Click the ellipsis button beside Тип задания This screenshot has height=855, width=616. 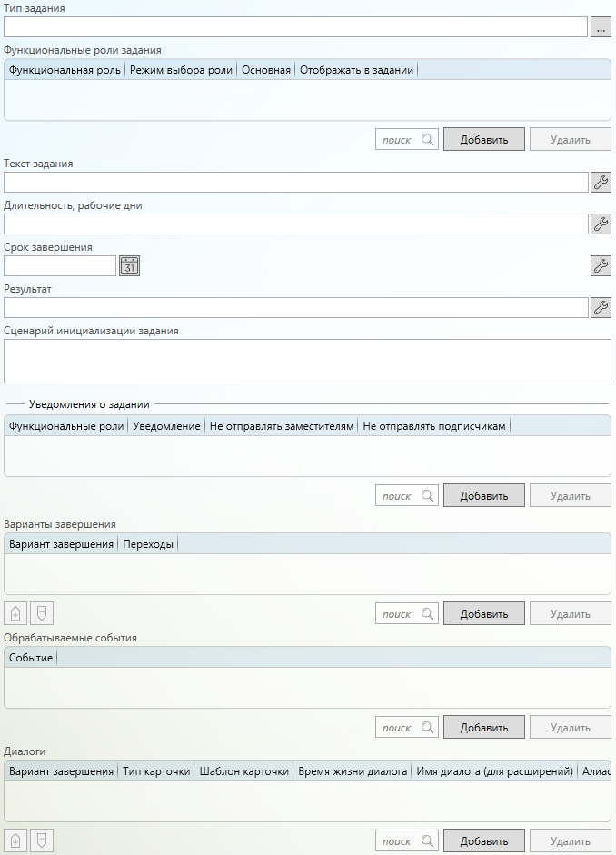[x=601, y=27]
